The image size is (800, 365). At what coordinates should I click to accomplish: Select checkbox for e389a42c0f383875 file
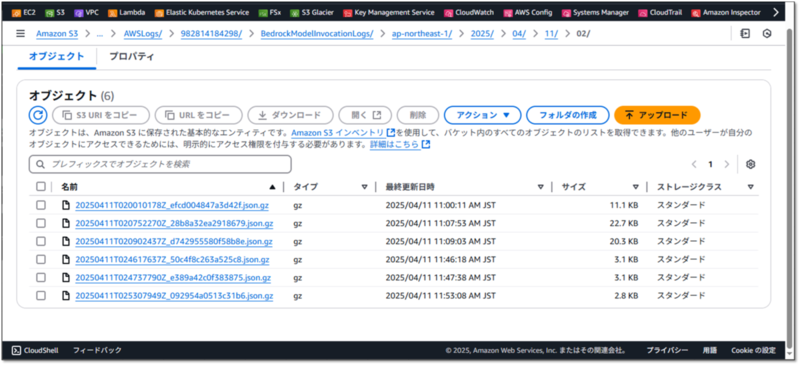click(x=41, y=278)
